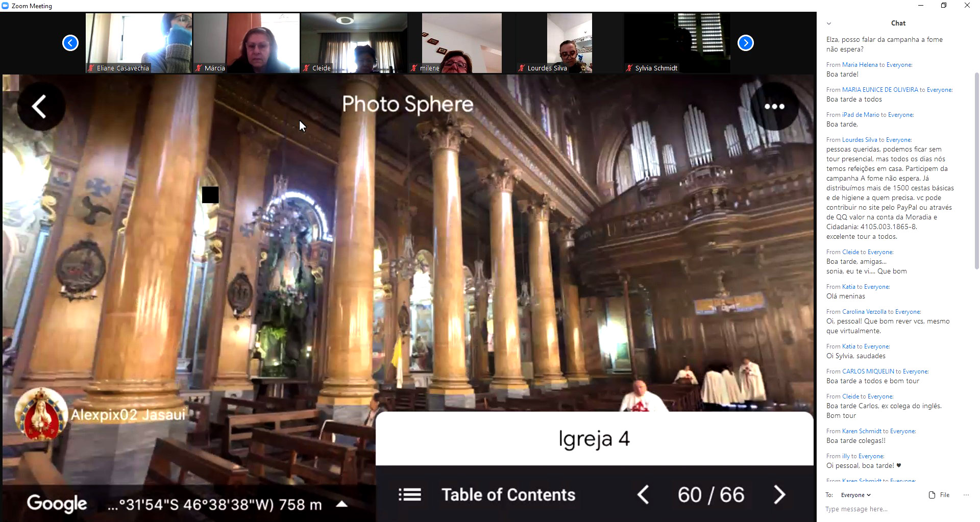
Task: Click the chat panel scrollbar
Action: click(976, 168)
